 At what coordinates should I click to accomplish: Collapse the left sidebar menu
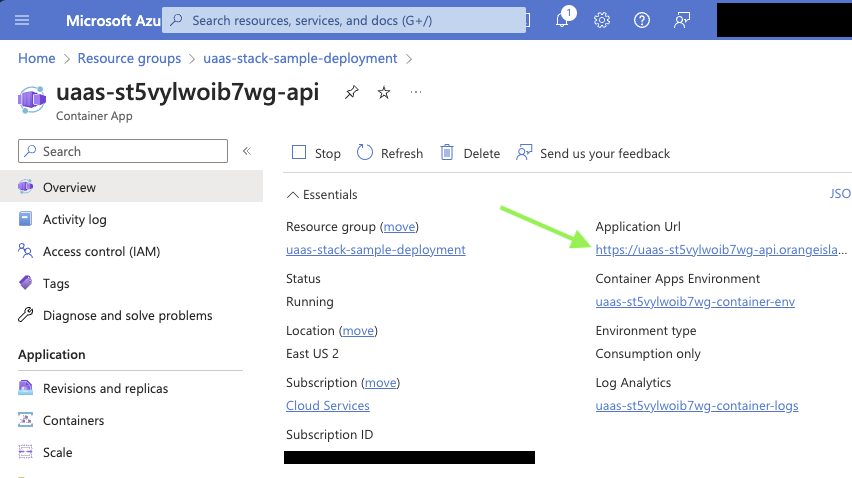tap(247, 151)
